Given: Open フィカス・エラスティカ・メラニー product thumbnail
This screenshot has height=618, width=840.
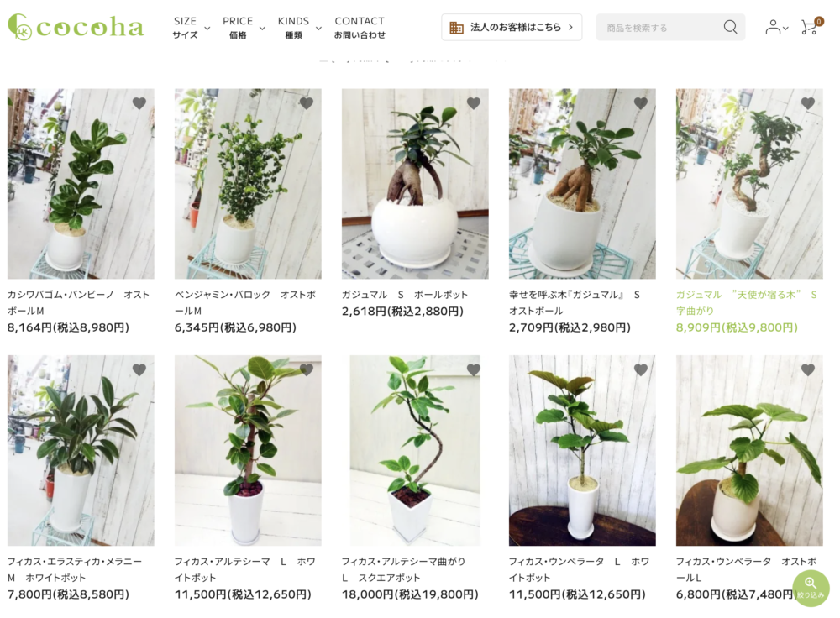Looking at the screenshot, I should (81, 450).
